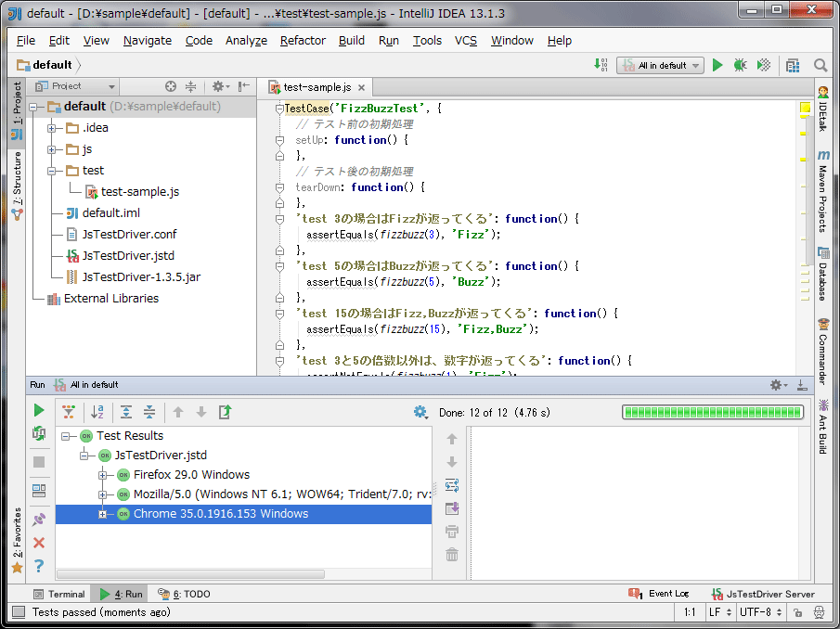Open test runner settings gear
Image resolution: width=840 pixels, height=629 pixels.
click(x=421, y=412)
